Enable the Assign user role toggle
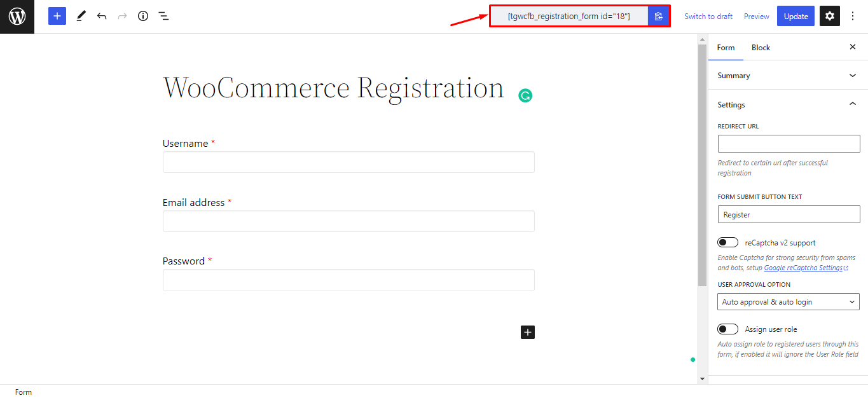This screenshot has width=868, height=398. click(727, 329)
